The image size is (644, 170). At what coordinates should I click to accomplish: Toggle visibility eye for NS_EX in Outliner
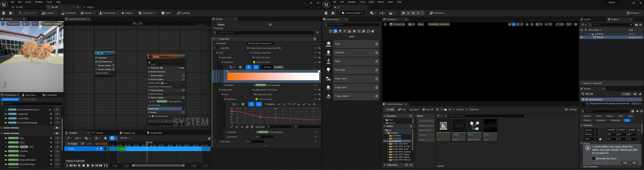pyautogui.click(x=582, y=37)
